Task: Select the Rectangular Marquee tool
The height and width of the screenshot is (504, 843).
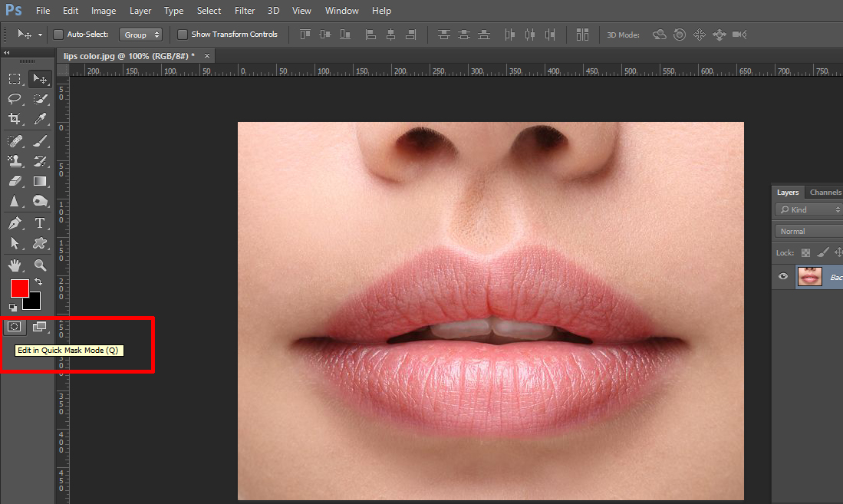Action: coord(14,78)
